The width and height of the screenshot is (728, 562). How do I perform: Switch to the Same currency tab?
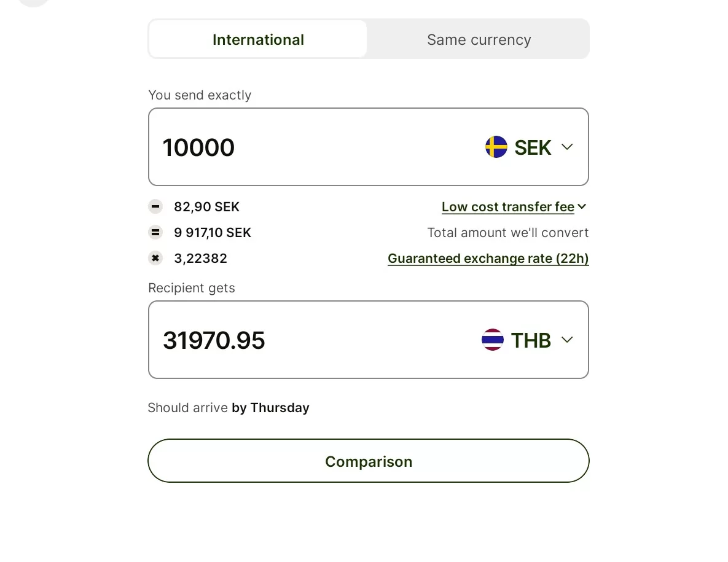[x=479, y=39]
